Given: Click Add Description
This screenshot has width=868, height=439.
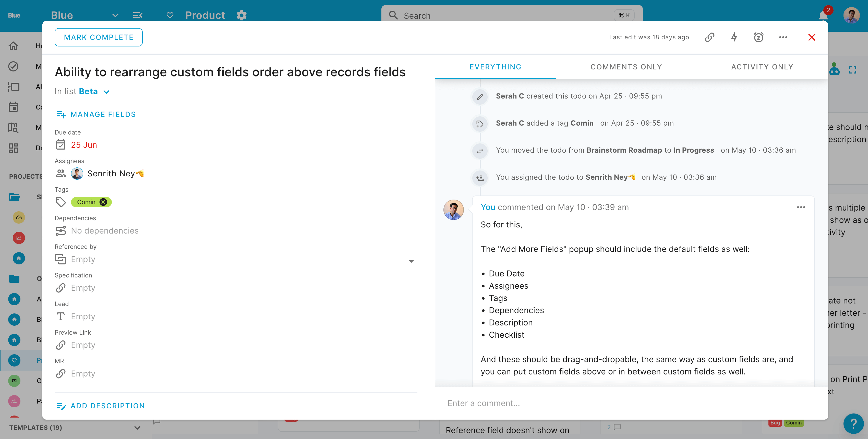Looking at the screenshot, I should [100, 406].
